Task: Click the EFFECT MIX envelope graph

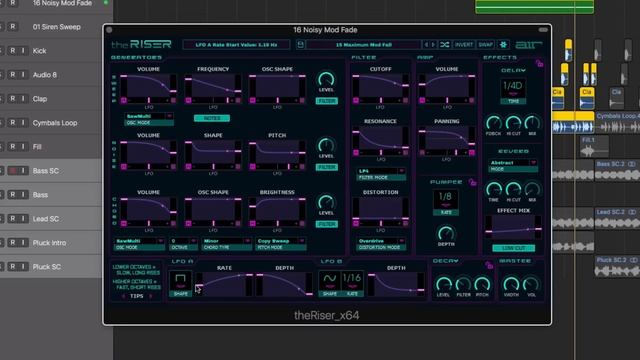Action: [513, 227]
